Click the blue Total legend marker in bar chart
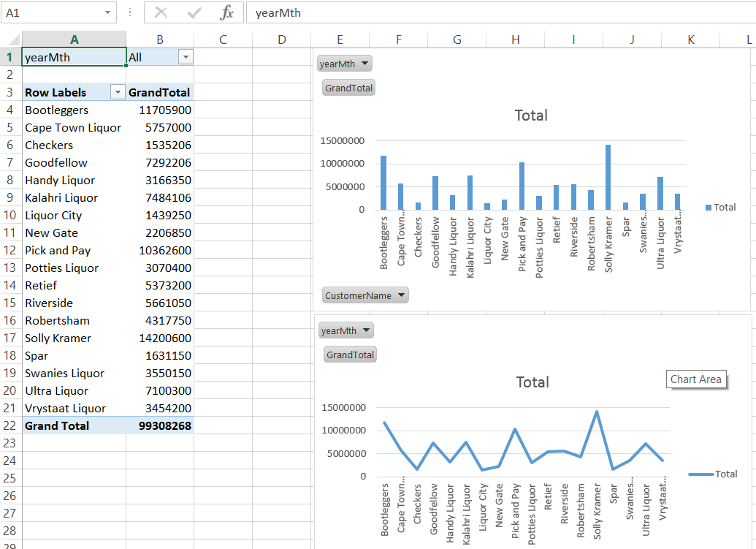The width and height of the screenshot is (756, 549). [x=709, y=208]
